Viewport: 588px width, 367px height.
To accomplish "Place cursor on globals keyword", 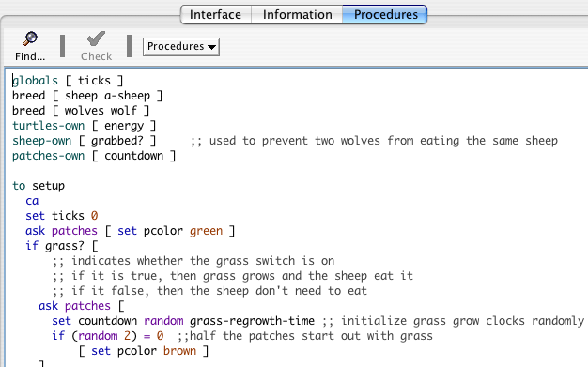I will (36, 81).
